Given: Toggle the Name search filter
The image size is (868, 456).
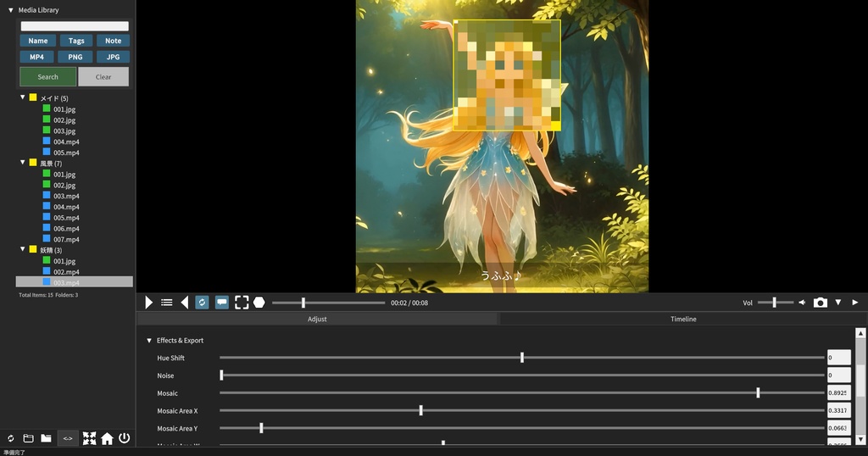Looking at the screenshot, I should [x=37, y=41].
